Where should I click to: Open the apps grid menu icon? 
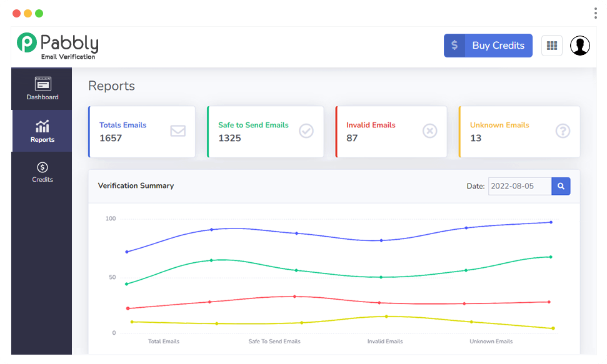tap(551, 46)
